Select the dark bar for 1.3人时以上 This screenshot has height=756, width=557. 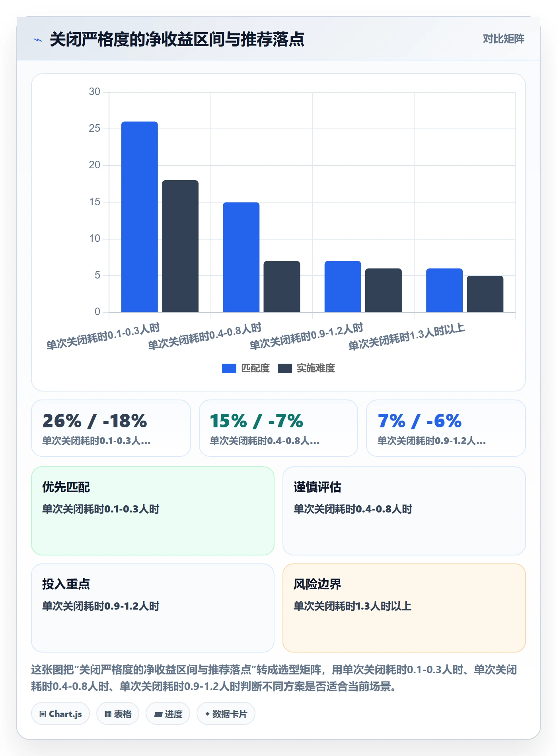click(485, 294)
